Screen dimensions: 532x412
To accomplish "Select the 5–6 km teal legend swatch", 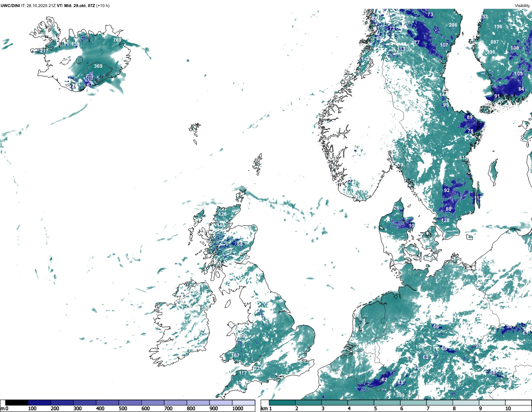I will (387, 402).
